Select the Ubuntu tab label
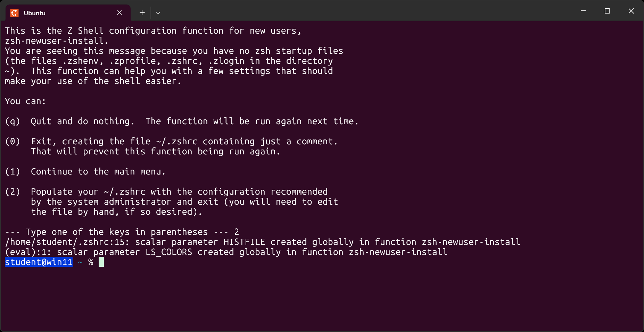644x332 pixels. [34, 13]
